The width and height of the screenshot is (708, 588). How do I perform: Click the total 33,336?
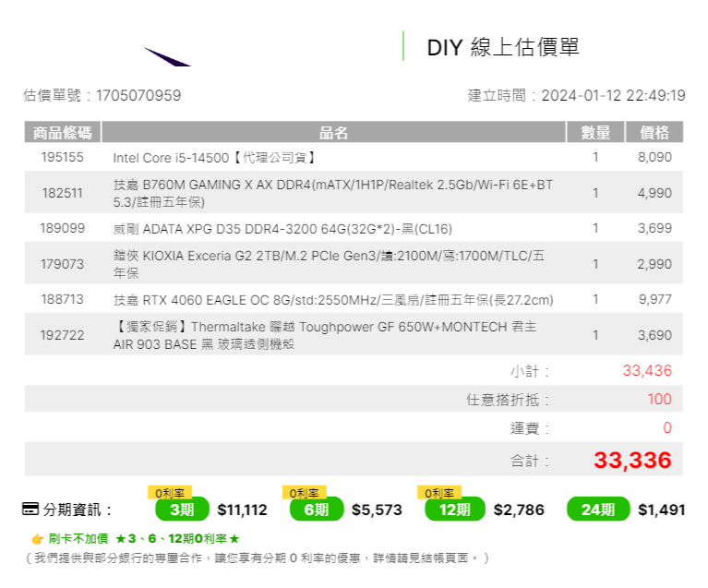pyautogui.click(x=632, y=460)
